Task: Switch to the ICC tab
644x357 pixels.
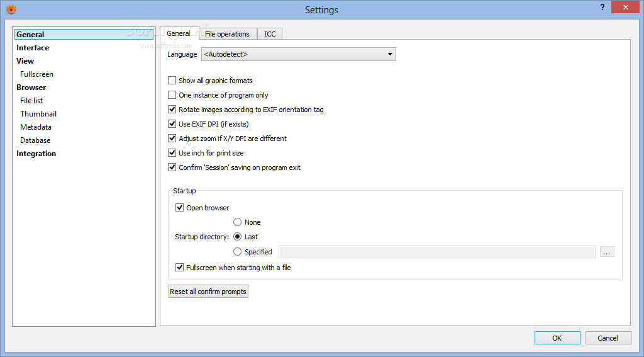Action: (270, 34)
